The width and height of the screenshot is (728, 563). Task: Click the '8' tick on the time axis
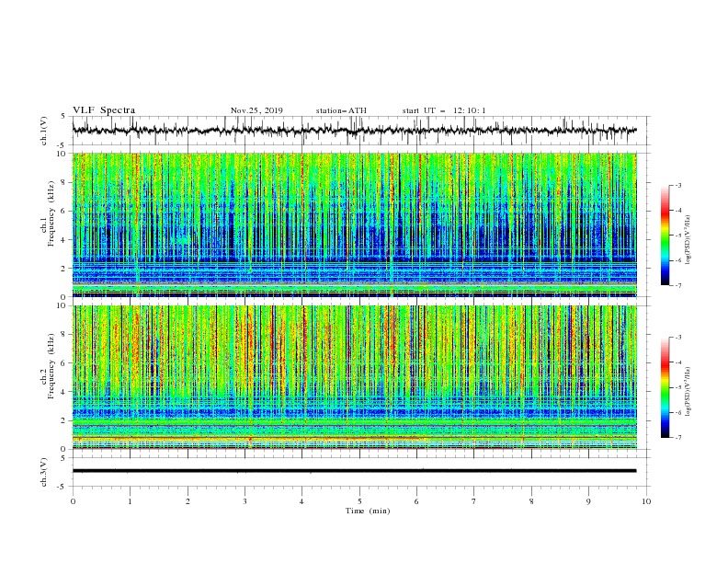point(531,501)
